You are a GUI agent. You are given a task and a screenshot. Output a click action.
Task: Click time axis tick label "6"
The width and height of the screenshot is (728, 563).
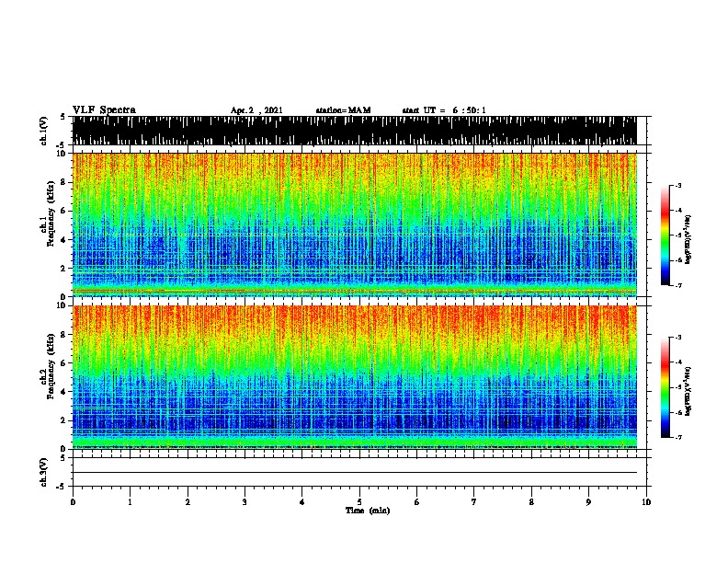[x=417, y=502]
